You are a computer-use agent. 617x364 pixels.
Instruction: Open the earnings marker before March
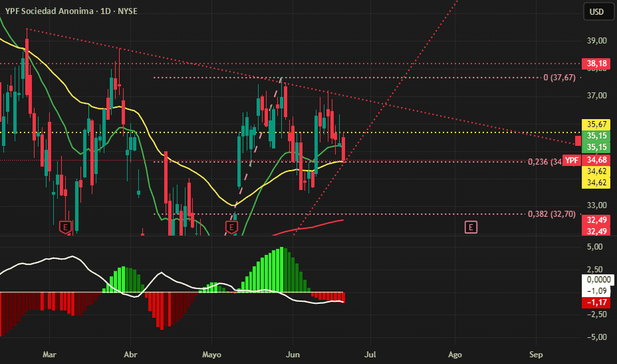click(x=66, y=227)
